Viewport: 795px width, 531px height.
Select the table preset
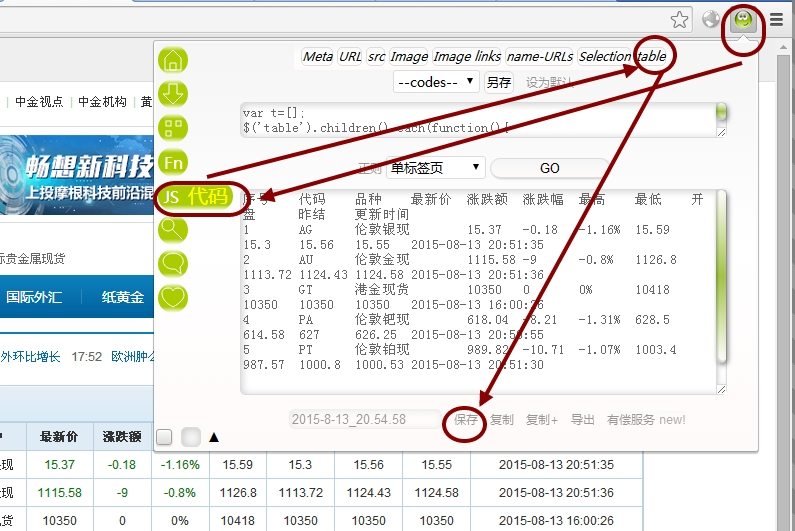tap(652, 56)
